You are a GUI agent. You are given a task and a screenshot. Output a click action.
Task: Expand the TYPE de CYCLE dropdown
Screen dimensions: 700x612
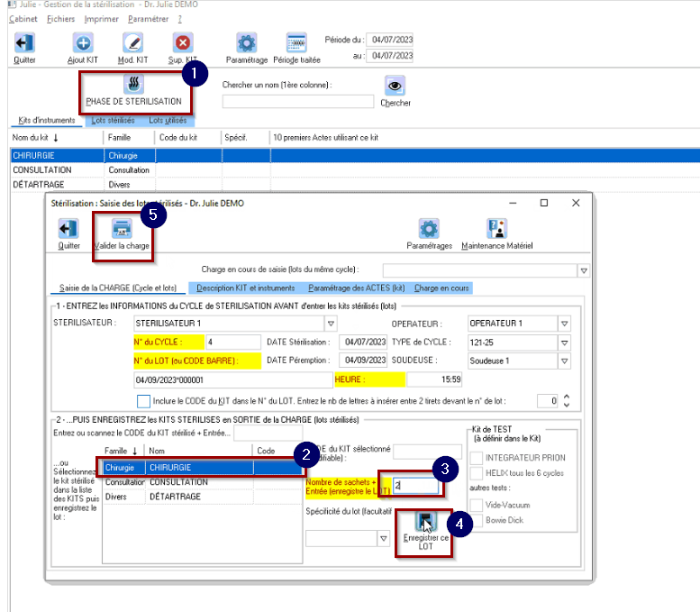click(564, 343)
